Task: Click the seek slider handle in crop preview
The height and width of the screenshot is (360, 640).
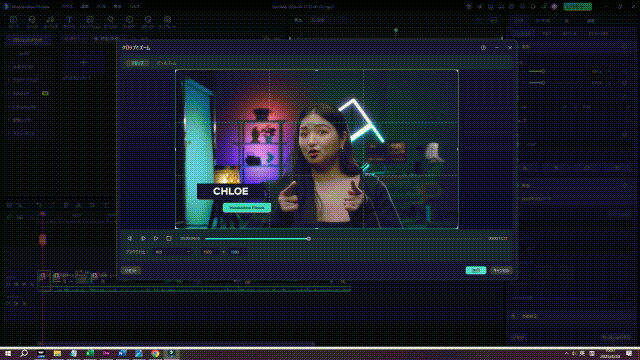Action: tap(309, 238)
